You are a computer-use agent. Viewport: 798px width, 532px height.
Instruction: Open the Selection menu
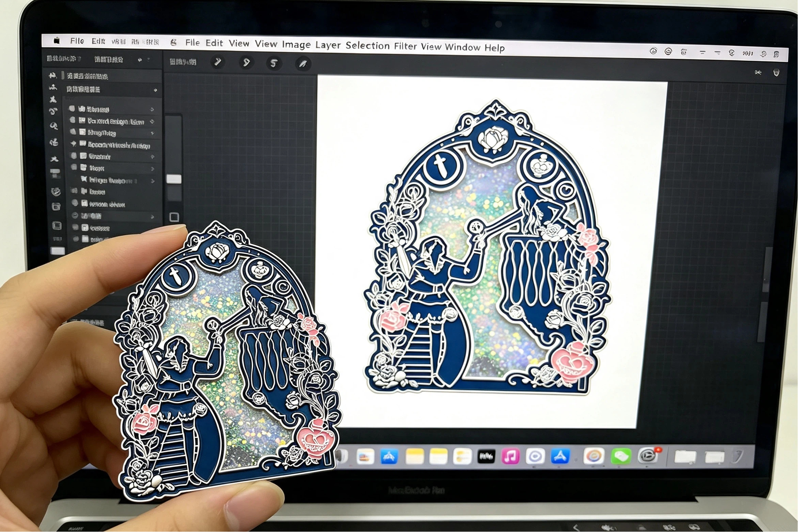point(368,46)
